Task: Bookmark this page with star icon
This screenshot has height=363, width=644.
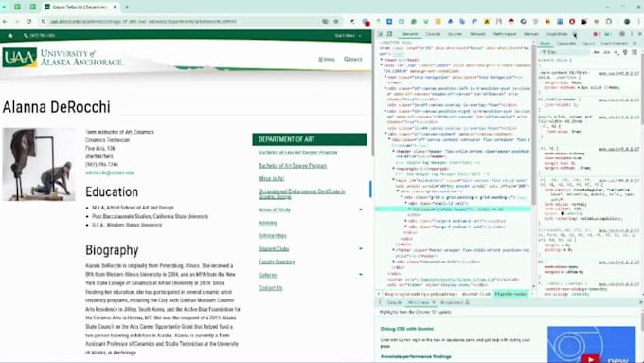Action: (x=336, y=21)
